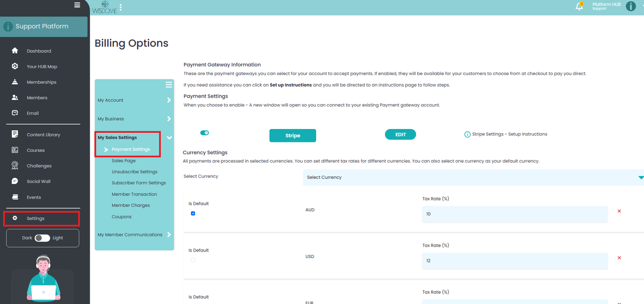The image size is (644, 304).
Task: Toggle the Stripe payment gateway switch
Action: pos(205,133)
